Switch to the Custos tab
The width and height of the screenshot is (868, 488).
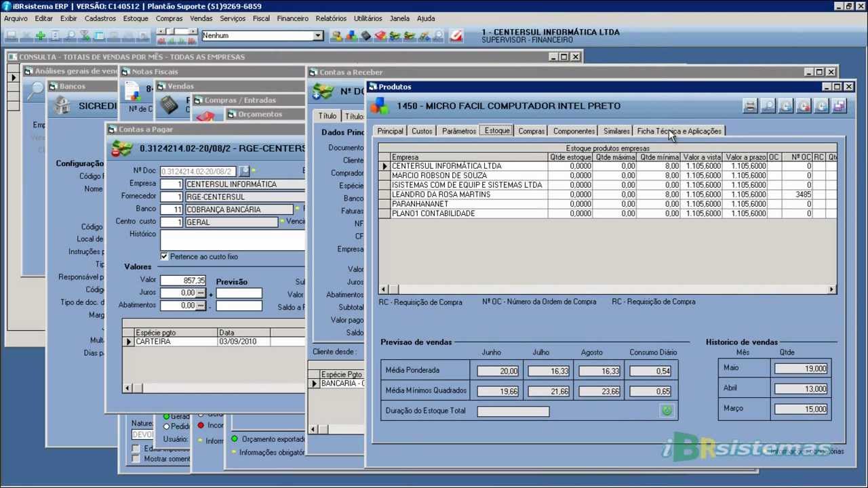(x=422, y=131)
